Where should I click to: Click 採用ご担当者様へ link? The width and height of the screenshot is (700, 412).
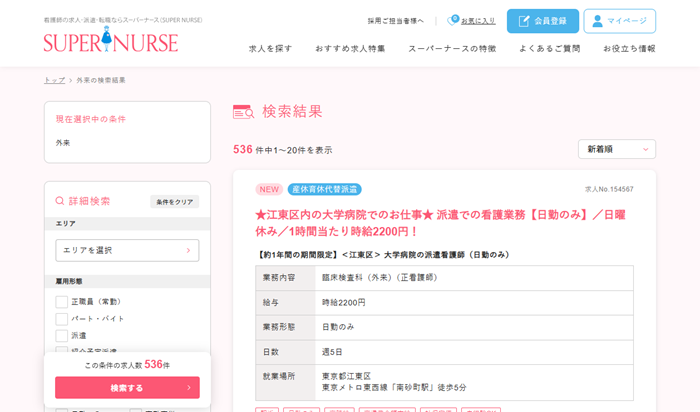click(396, 21)
